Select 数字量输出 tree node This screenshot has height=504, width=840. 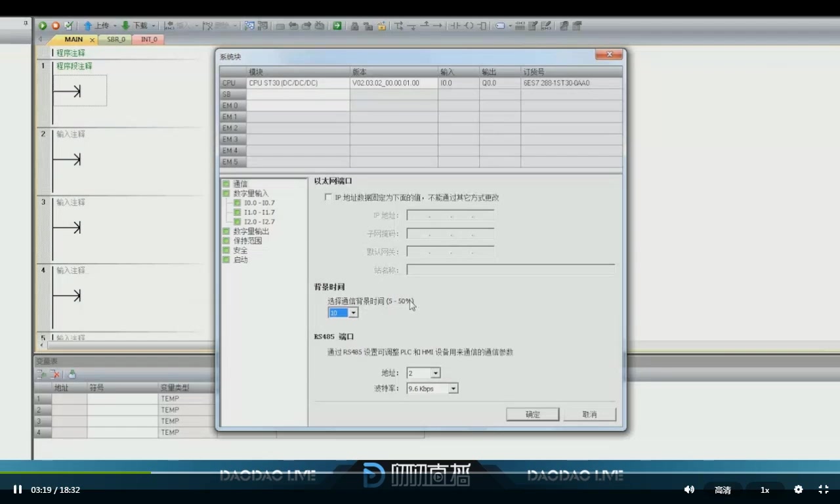click(251, 231)
